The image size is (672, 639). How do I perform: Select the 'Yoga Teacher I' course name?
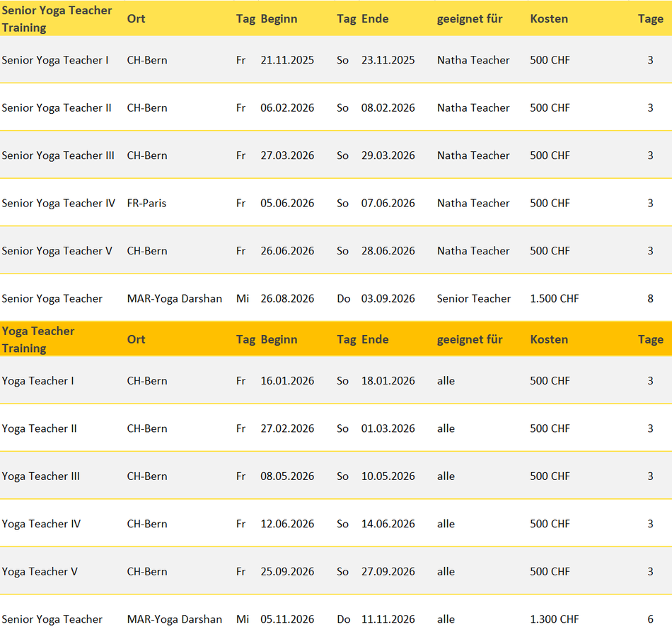point(37,381)
